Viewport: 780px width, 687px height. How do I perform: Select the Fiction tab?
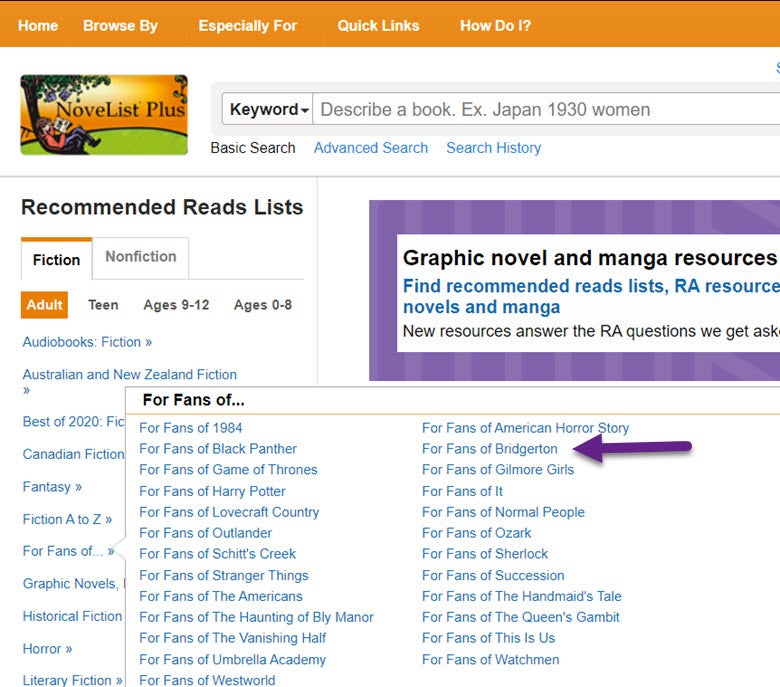(x=56, y=259)
